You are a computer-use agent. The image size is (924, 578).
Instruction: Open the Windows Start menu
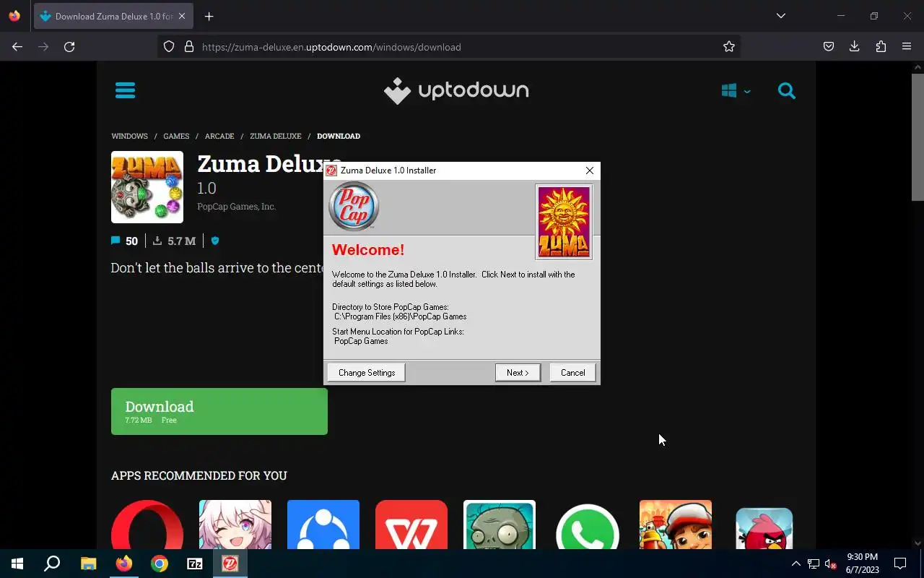[x=17, y=564]
